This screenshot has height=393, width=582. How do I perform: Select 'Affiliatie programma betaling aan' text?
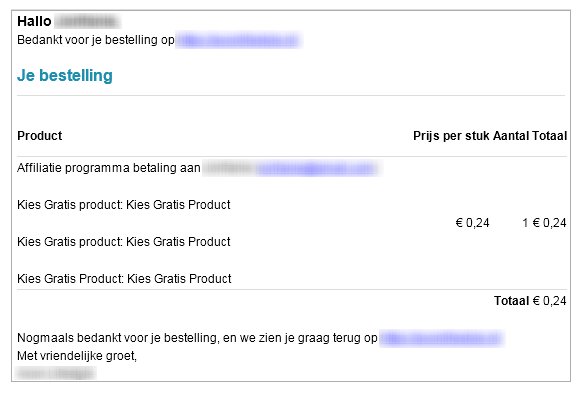[109, 168]
